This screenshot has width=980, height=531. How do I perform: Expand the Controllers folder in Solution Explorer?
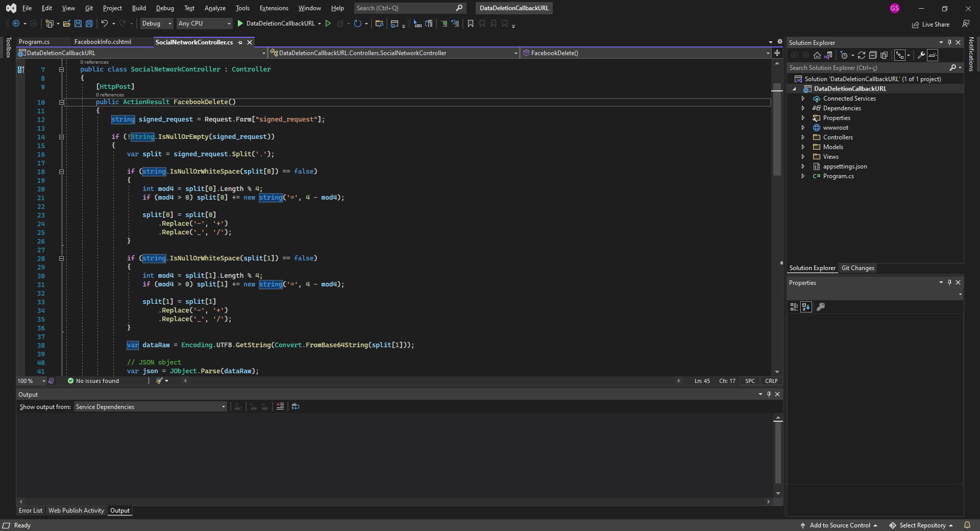coord(803,137)
